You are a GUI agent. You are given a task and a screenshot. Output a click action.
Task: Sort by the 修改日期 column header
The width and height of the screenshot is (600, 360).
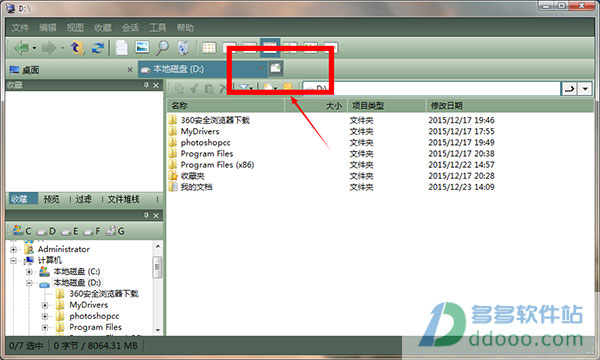510,106
